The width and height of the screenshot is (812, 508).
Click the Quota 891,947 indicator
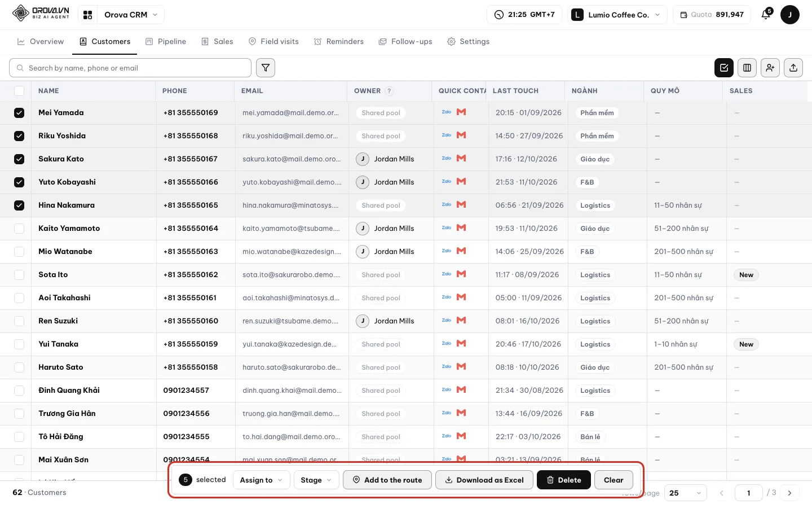[x=712, y=15]
